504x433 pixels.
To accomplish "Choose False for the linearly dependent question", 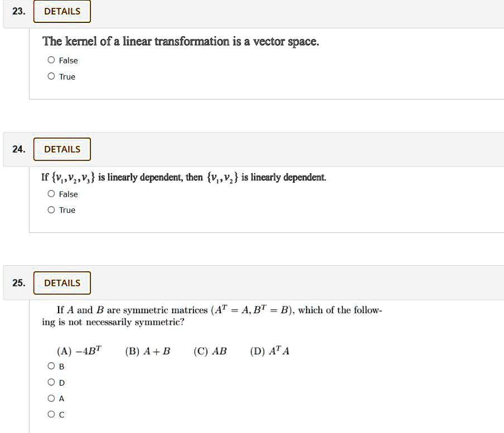I will click(x=51, y=194).
